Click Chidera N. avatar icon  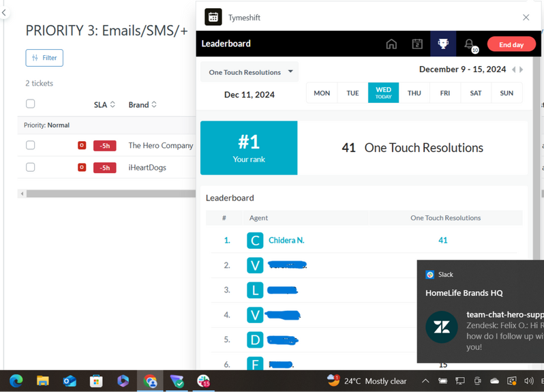point(255,241)
